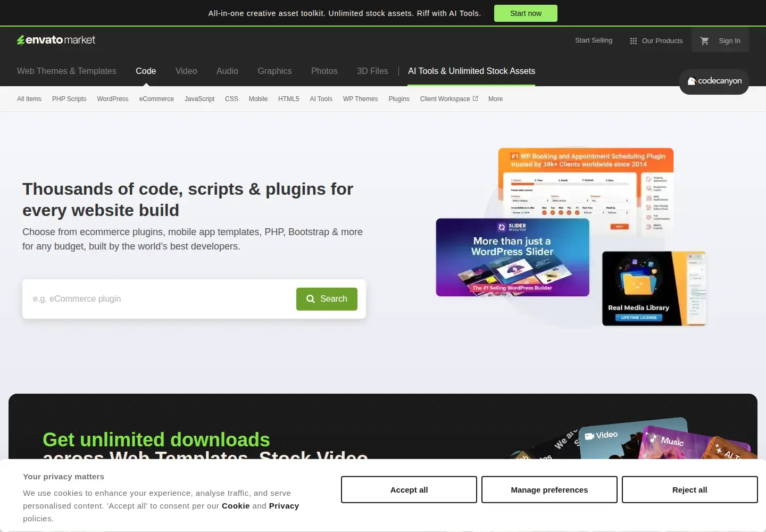Focus the eCommerce plugin search field

pos(160,299)
